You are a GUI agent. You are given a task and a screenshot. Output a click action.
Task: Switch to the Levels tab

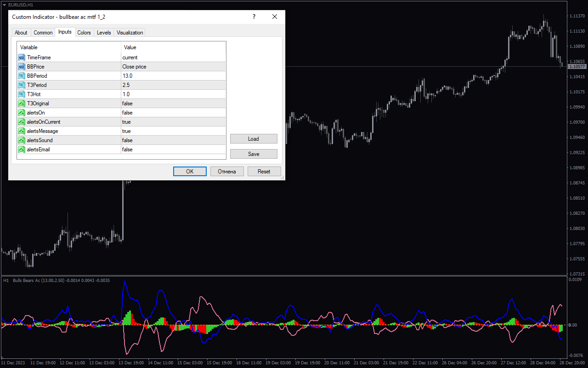pos(104,33)
